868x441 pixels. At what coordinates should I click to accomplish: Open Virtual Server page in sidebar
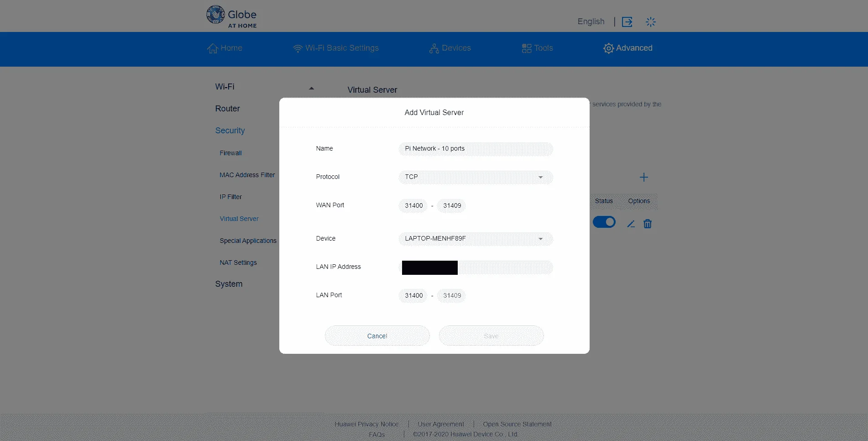pos(239,219)
